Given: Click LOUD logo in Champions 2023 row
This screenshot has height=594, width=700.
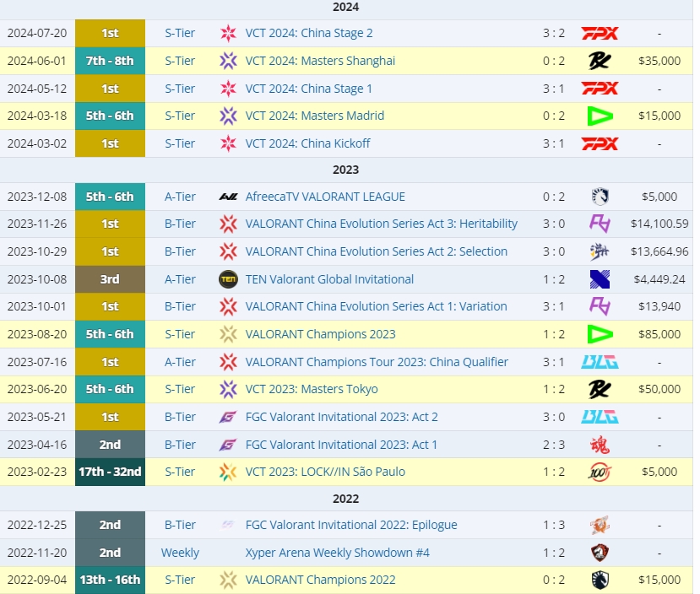Looking at the screenshot, I should [600, 334].
